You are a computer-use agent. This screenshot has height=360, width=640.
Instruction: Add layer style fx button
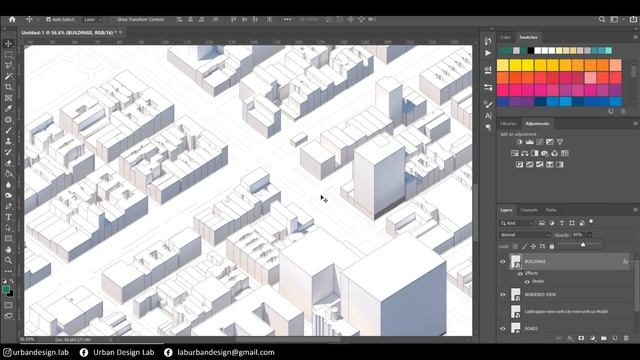(x=570, y=338)
